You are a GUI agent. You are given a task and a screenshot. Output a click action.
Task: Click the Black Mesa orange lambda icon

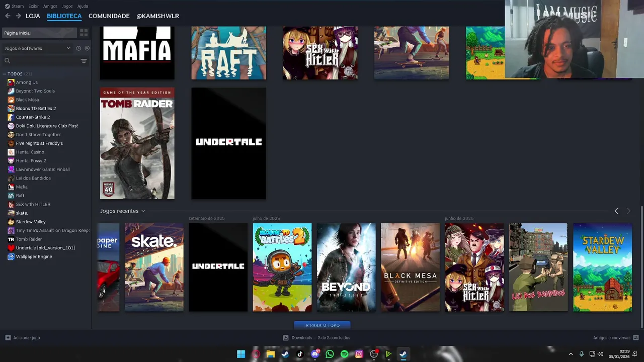(x=11, y=100)
